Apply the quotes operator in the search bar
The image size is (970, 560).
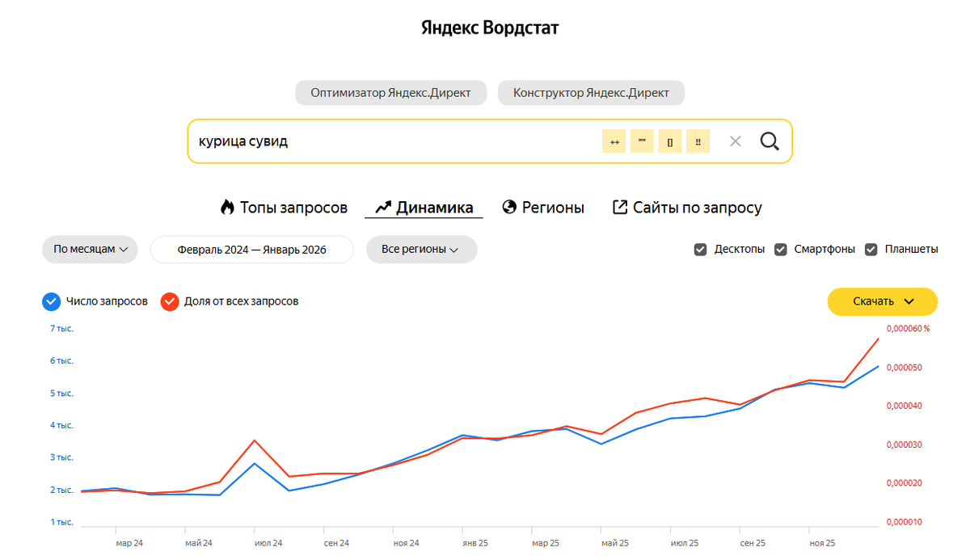pos(642,141)
